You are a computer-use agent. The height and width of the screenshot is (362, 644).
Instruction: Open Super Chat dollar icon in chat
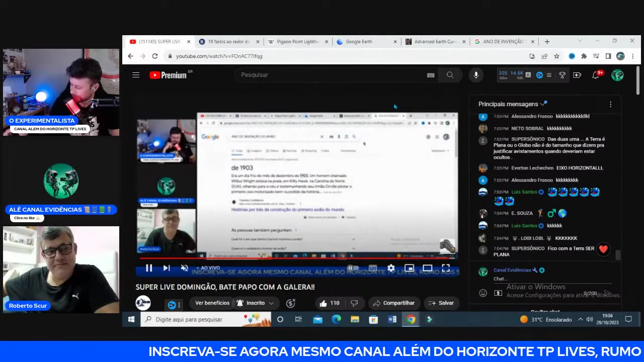[x=498, y=293]
